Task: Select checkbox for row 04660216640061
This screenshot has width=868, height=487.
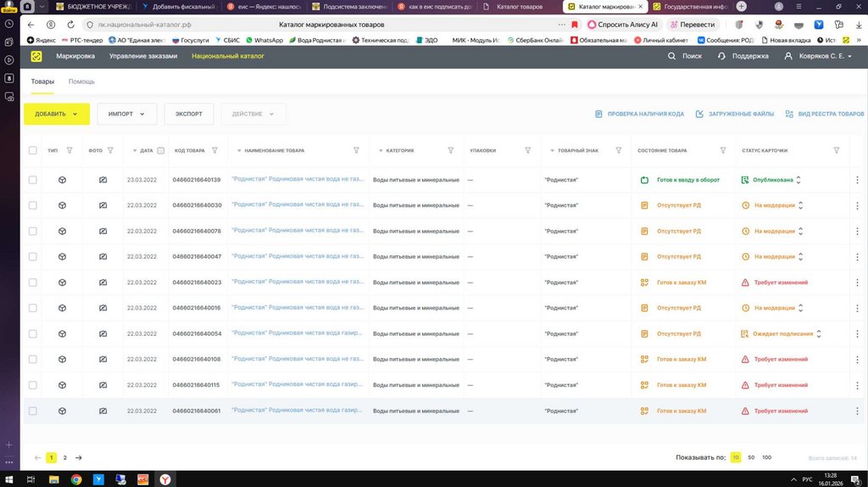Action: pos(33,411)
